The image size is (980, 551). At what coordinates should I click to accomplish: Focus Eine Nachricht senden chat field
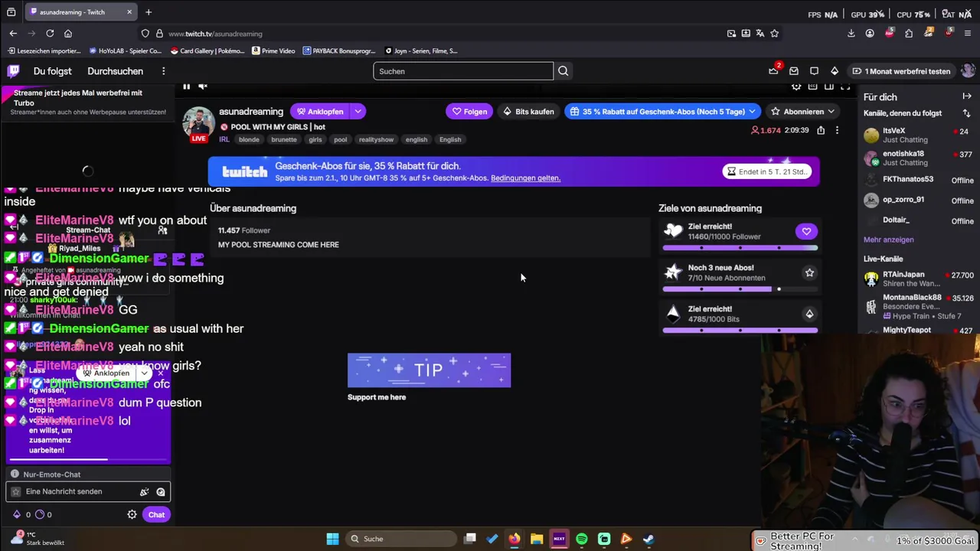click(87, 492)
